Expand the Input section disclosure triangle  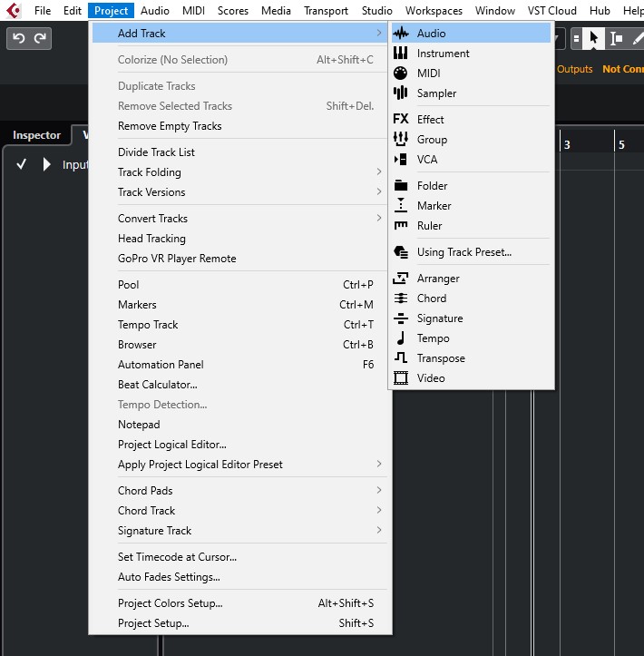click(46, 164)
